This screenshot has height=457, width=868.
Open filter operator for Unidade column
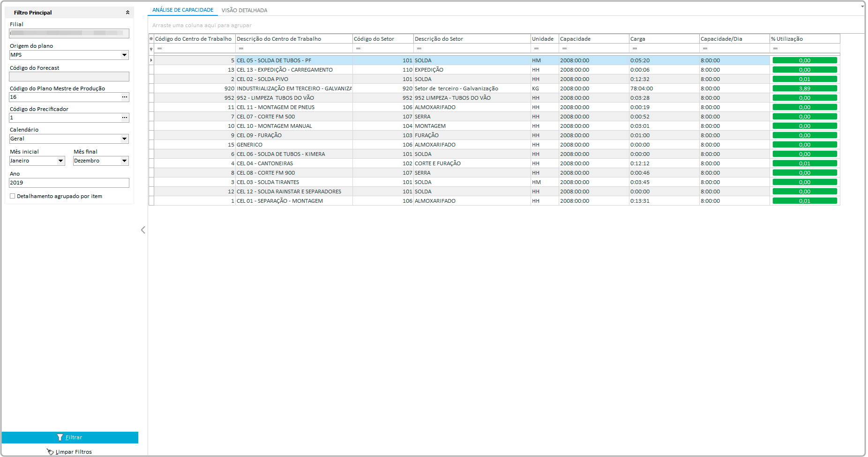[536, 49]
